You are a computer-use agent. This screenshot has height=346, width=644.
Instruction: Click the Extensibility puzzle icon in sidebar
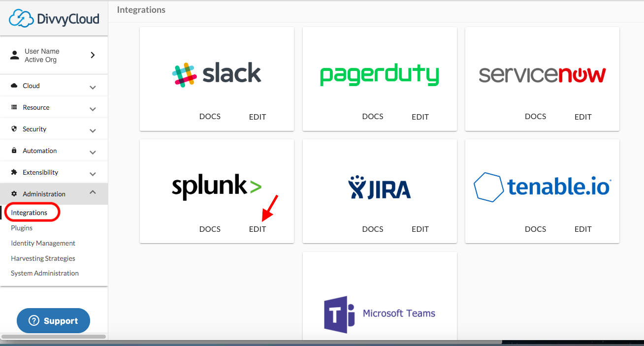pos(14,172)
